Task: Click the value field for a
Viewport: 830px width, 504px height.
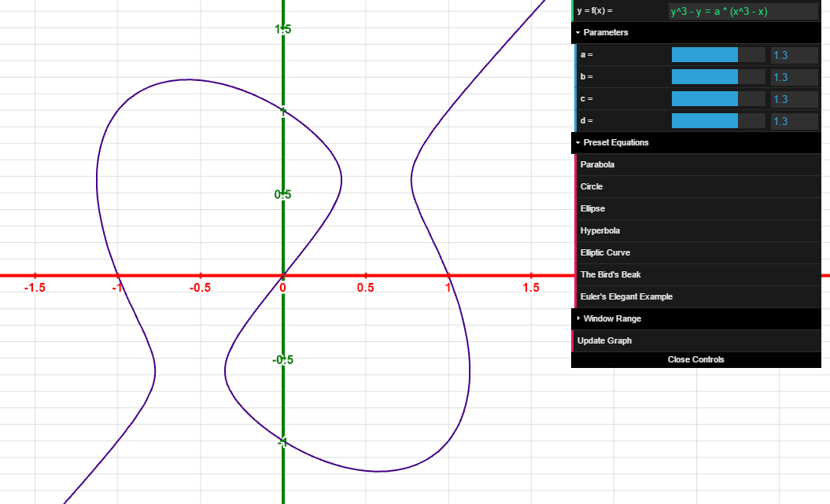Action: pyautogui.click(x=794, y=55)
